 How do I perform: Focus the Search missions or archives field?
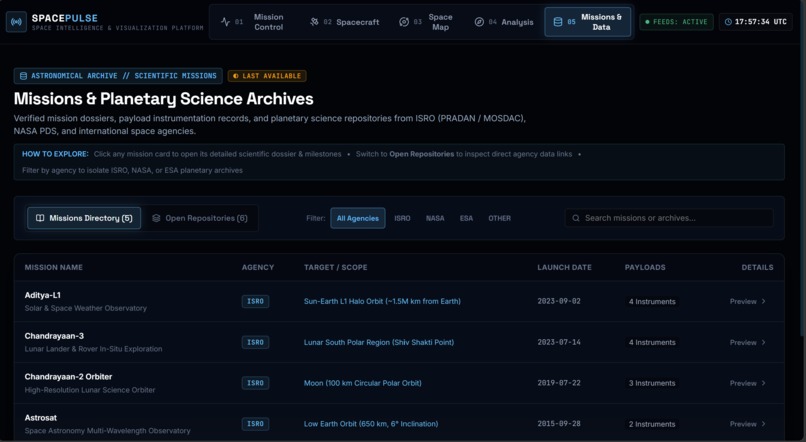click(669, 218)
